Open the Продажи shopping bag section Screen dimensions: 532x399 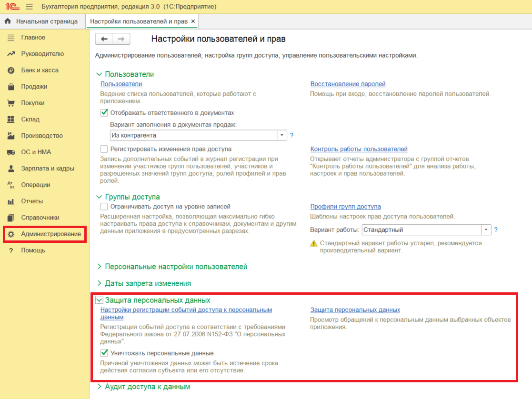click(x=34, y=87)
